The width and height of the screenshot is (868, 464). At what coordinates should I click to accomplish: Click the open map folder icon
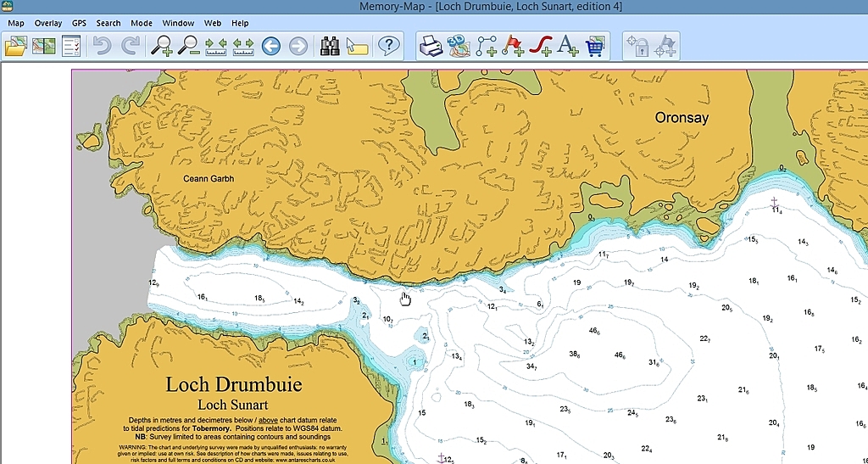click(16, 46)
